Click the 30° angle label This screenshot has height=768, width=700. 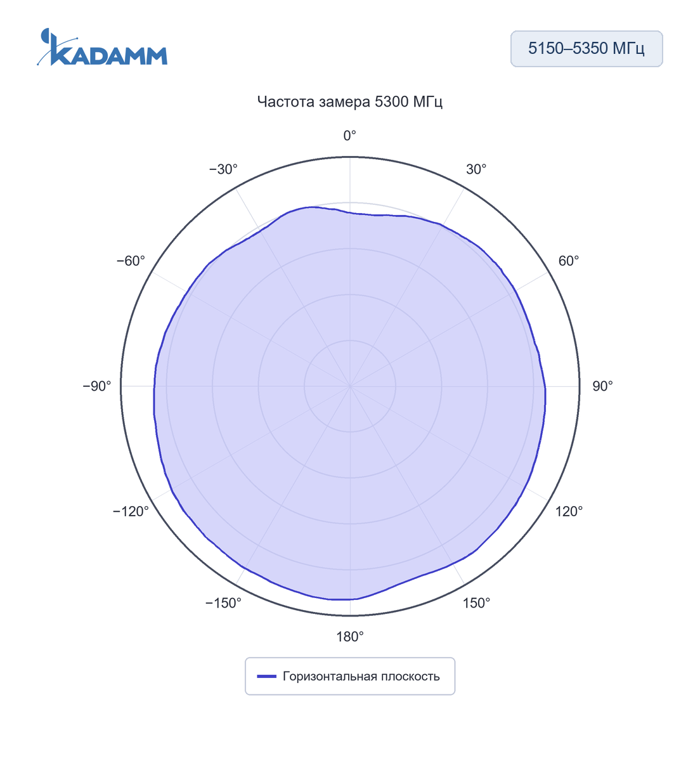476,169
